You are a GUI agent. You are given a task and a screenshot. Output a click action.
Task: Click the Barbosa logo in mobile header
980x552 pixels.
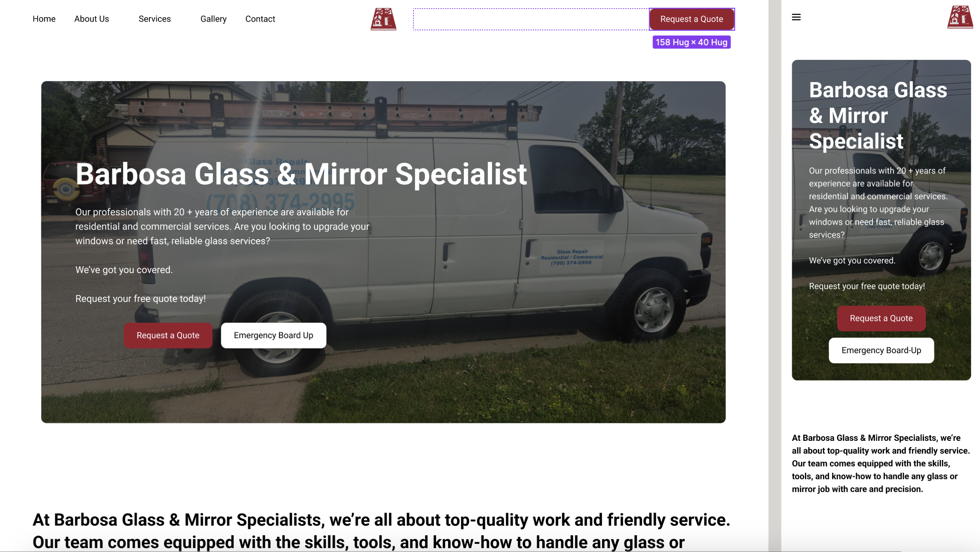pos(960,17)
